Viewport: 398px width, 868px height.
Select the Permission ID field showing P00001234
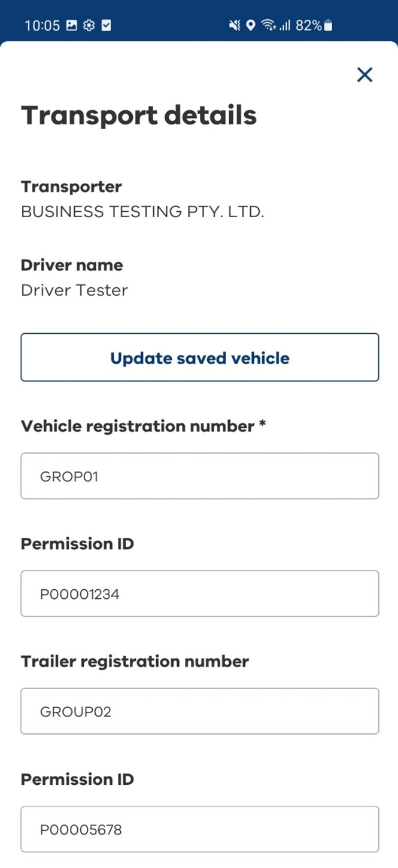click(x=200, y=593)
